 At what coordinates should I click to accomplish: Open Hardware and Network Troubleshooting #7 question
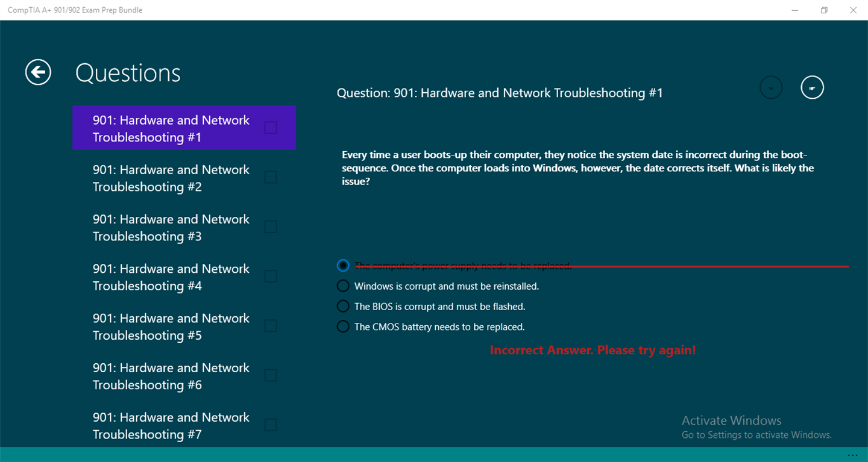click(184, 425)
